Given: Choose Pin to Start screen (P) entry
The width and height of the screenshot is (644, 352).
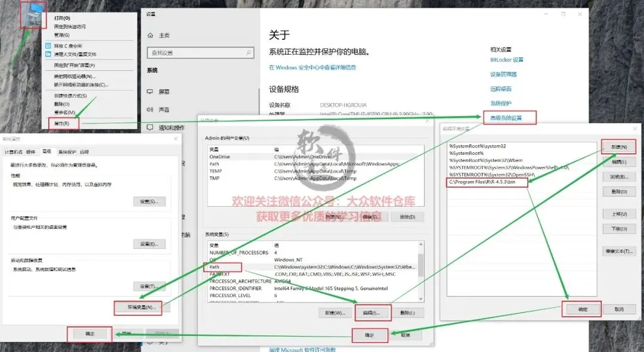Looking at the screenshot, I should pyautogui.click(x=75, y=66).
